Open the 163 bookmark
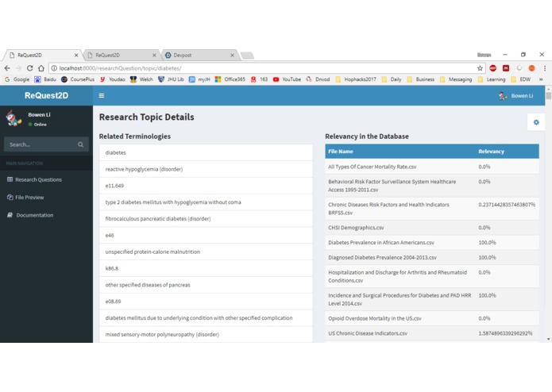This screenshot has height=392, width=552. pyautogui.click(x=259, y=79)
